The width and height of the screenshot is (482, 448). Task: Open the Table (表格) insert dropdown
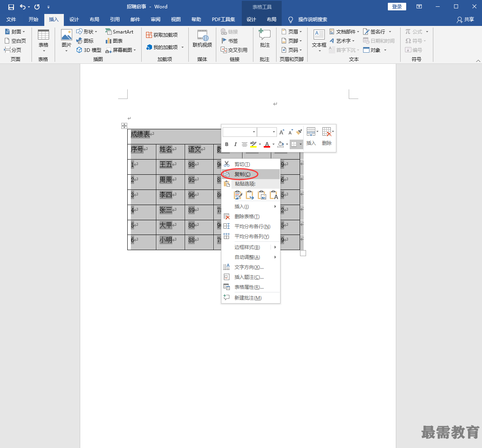pyautogui.click(x=43, y=41)
